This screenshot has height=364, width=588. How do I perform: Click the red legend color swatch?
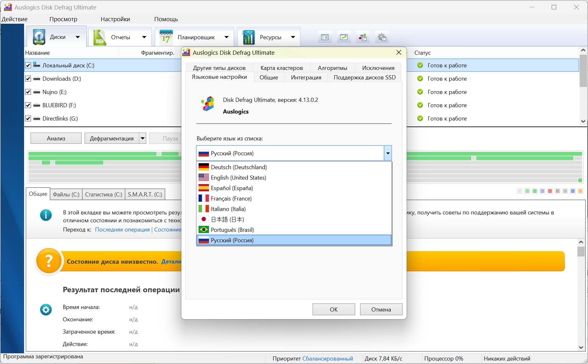(x=550, y=191)
